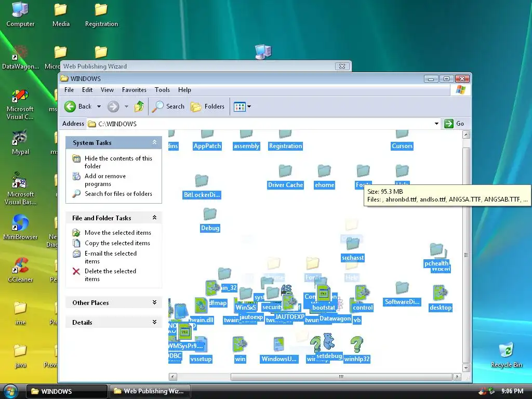Select the CCleaner desktop shortcut

20,270
